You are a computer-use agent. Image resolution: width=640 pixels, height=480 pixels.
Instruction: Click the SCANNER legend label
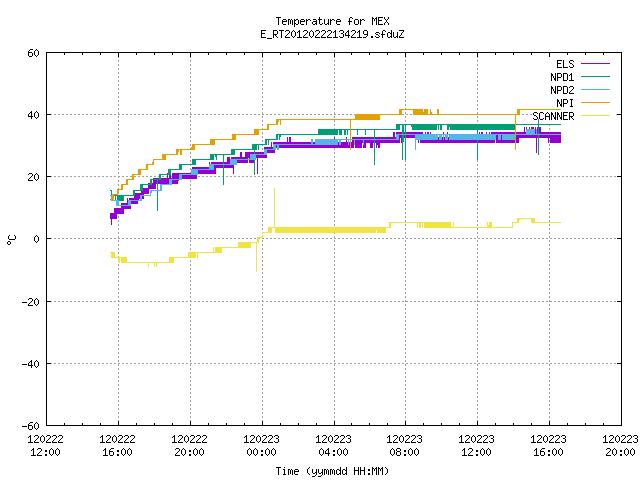tap(553, 116)
